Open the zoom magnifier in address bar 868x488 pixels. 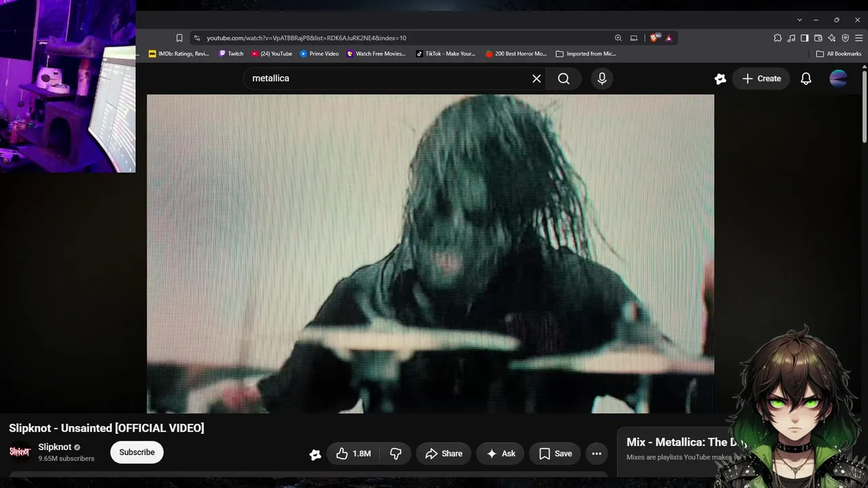coord(618,38)
